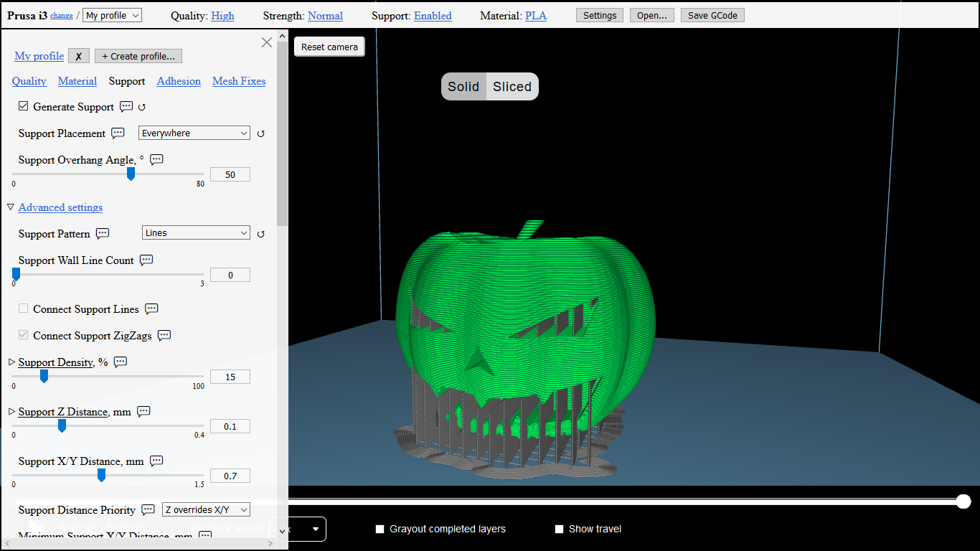The image size is (980, 551).
Task: Click the Settings button in top bar
Action: click(600, 15)
